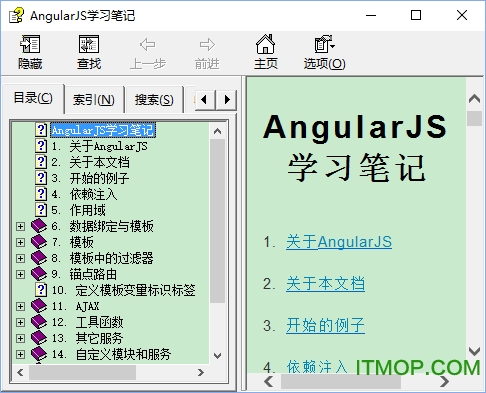The image size is (486, 393).
Task: Open the 选项(O) options icon menu
Action: [x=324, y=44]
